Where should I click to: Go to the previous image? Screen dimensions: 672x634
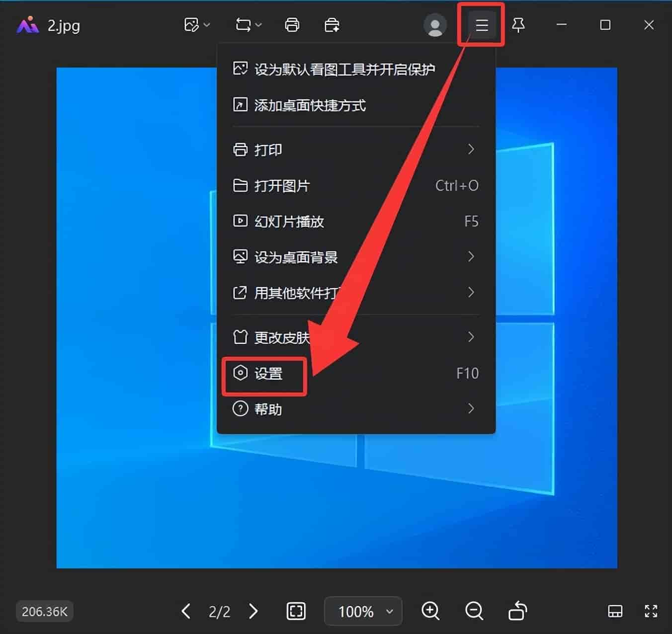(186, 611)
